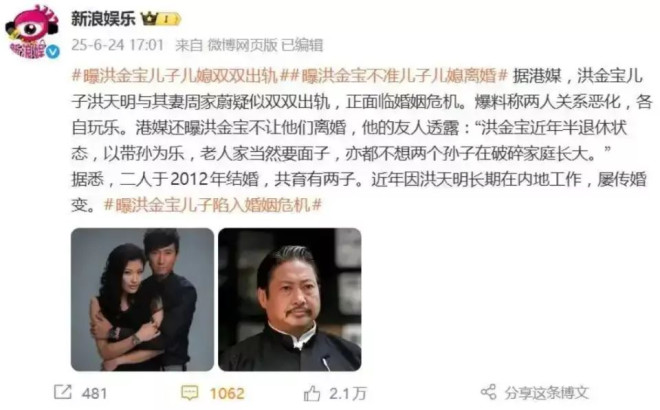Click the 481 repost count
The height and width of the screenshot is (410, 660).
click(94, 394)
